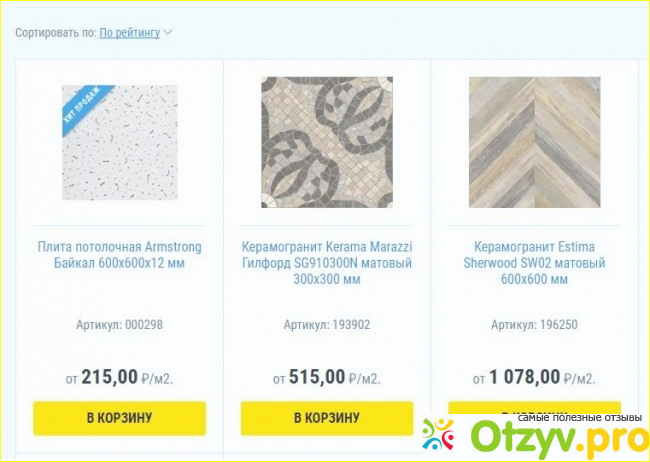Open the Estima Sherwood herringbone tile image

534,142
